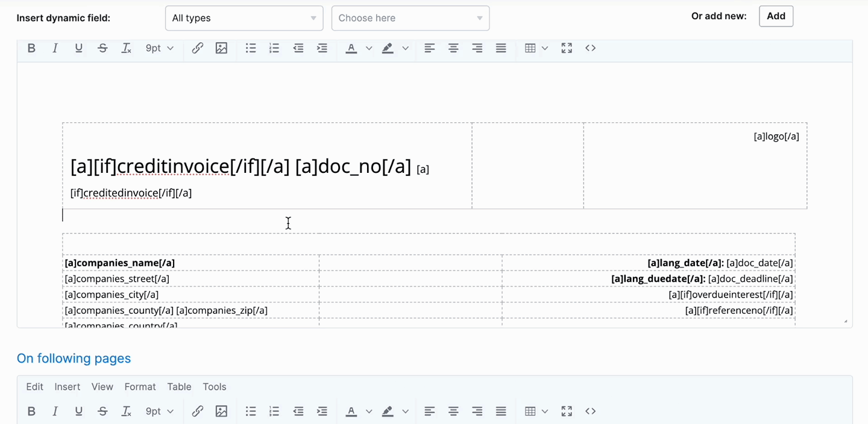Image resolution: width=868 pixels, height=424 pixels.
Task: Decrease indent in the top editor toolbar
Action: coord(298,48)
